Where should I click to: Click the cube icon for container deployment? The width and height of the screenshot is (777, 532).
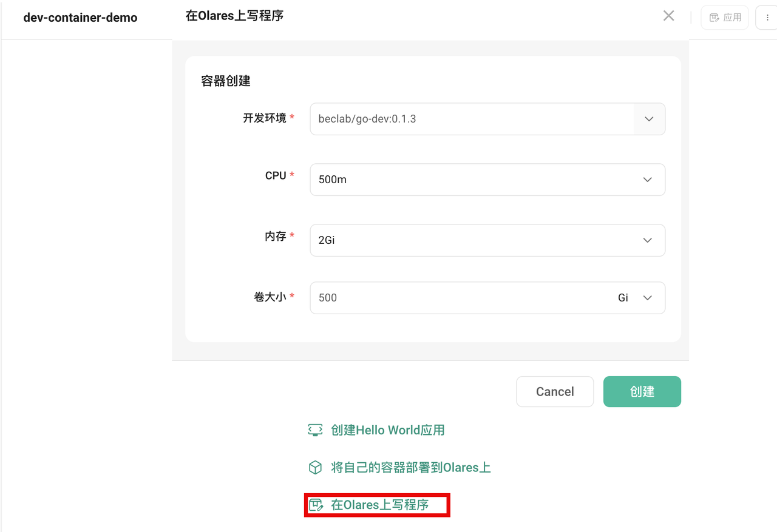click(315, 468)
